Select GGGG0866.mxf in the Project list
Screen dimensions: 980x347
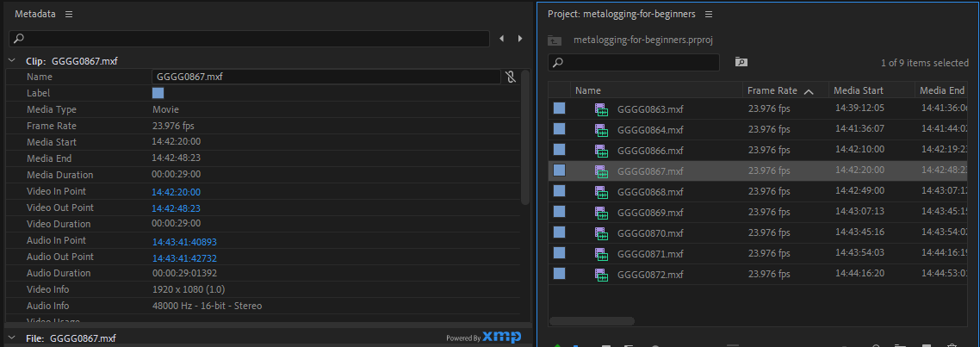click(650, 151)
